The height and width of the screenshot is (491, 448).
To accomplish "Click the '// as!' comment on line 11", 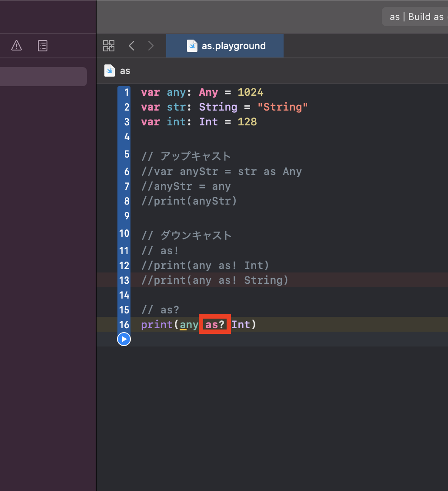I will (x=160, y=251).
